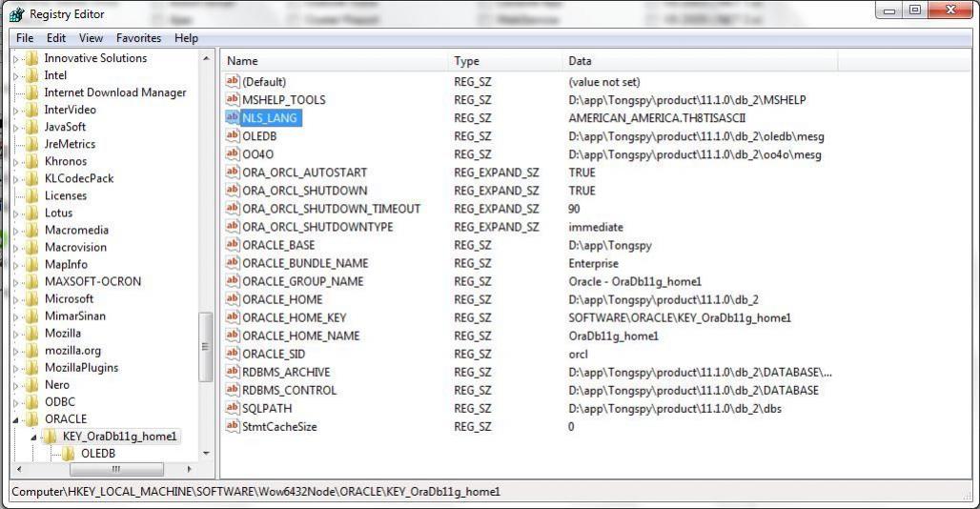Screen dimensions: 980x509
Task: Click REG_EXPAND_SZ type of ORA_ORCL_AUTOSTART
Action: click(x=497, y=173)
